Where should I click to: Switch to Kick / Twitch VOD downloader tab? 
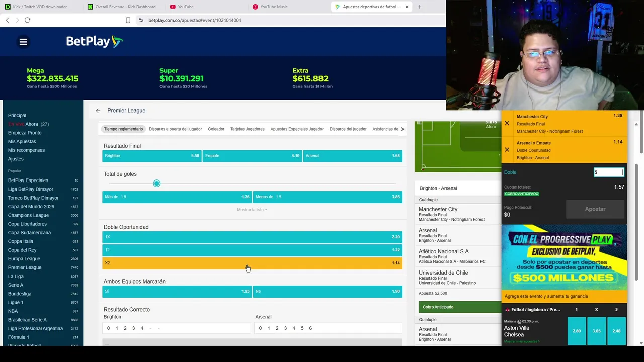(40, 7)
